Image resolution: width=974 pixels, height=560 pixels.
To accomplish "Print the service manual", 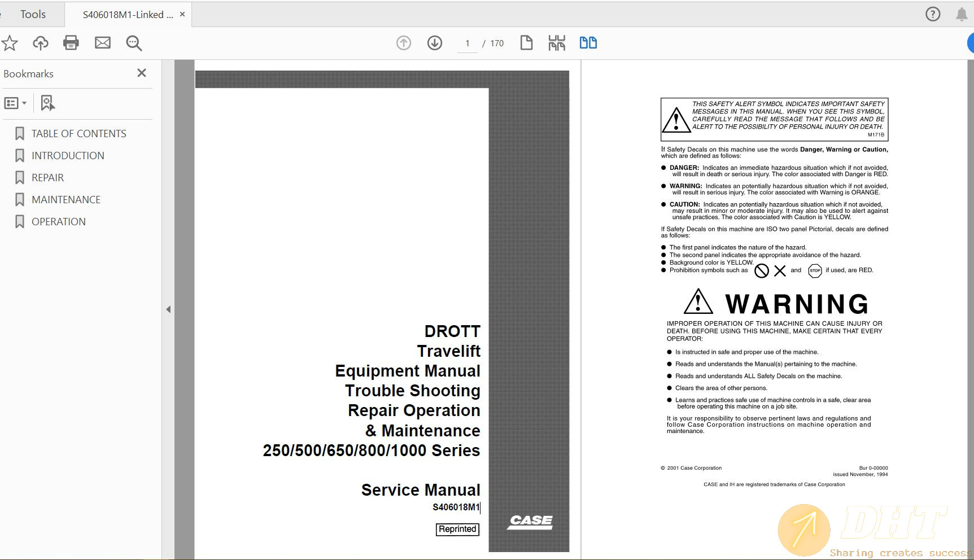I will 71,42.
